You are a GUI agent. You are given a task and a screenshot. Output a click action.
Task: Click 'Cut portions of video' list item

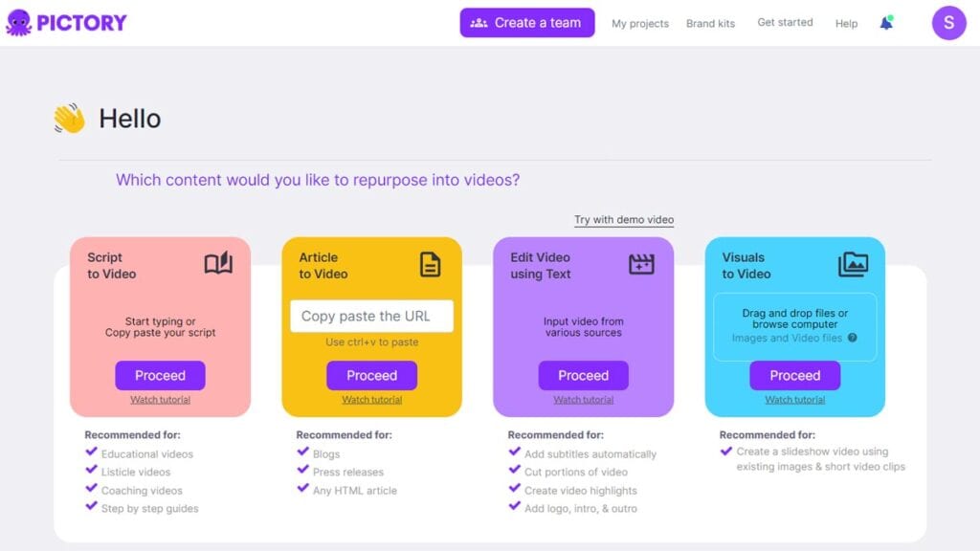575,473
